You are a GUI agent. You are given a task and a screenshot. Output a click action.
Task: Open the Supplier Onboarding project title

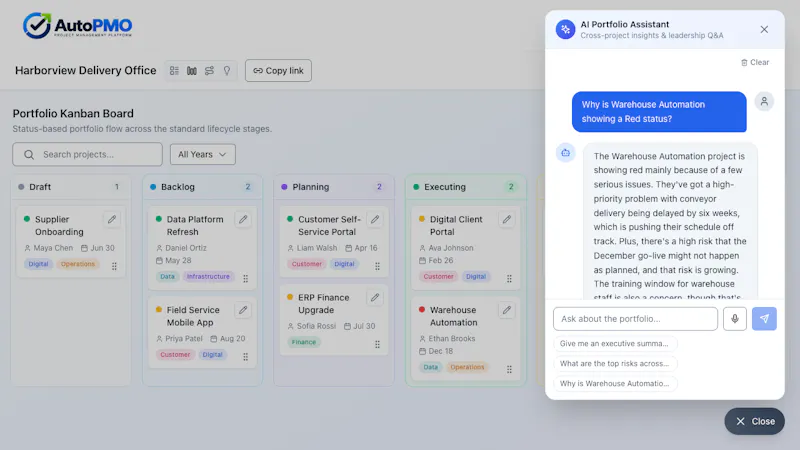59,226
